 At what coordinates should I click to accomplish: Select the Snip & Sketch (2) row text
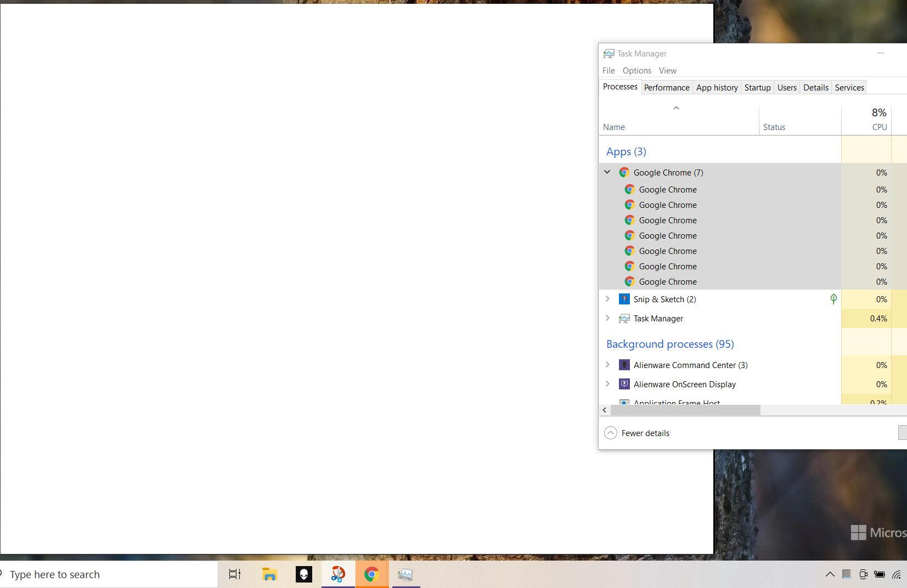pos(664,299)
